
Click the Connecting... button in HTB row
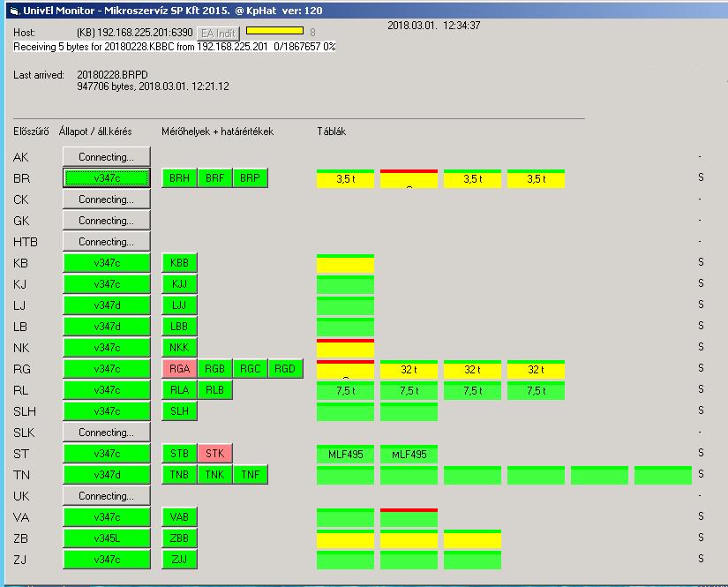click(106, 242)
